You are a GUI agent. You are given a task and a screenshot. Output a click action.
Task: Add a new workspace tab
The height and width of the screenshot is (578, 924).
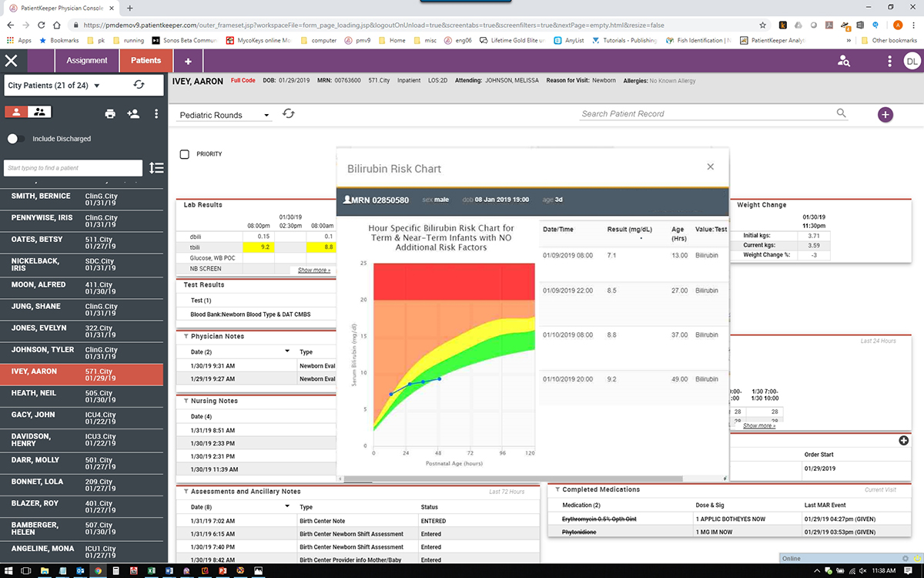(188, 61)
